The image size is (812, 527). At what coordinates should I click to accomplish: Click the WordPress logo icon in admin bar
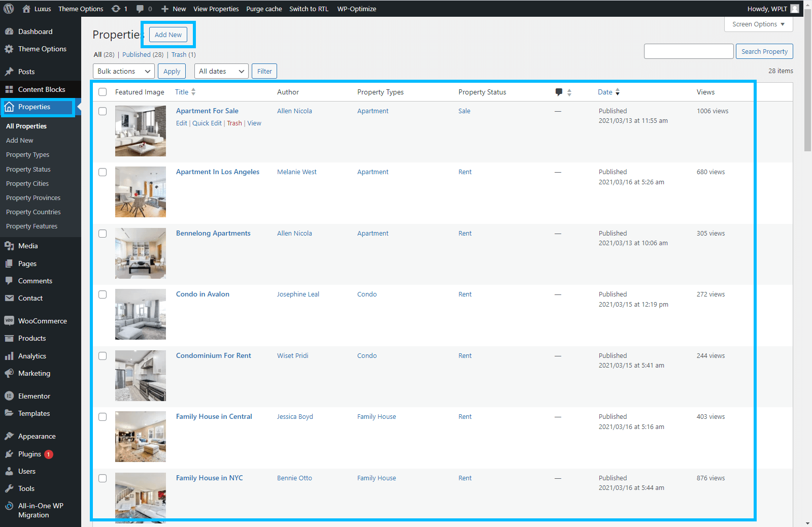9,9
